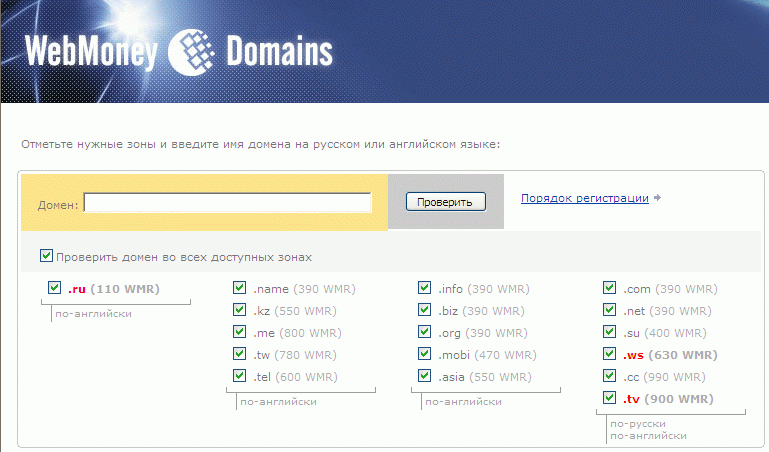This screenshot has width=769, height=452.
Task: Toggle the .net (390 WMR) checkbox
Action: (x=610, y=309)
